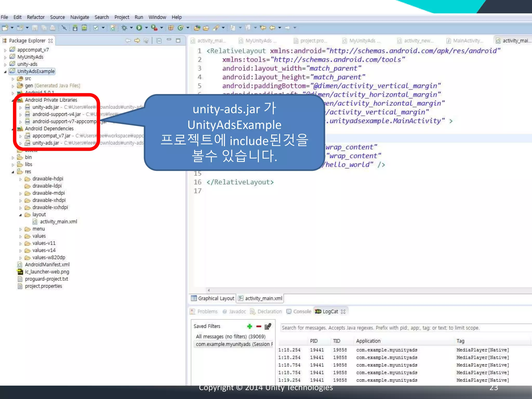This screenshot has height=399, width=532.
Task: Open dropdown arrow next to Debug icon
Action: pyautogui.click(x=131, y=28)
